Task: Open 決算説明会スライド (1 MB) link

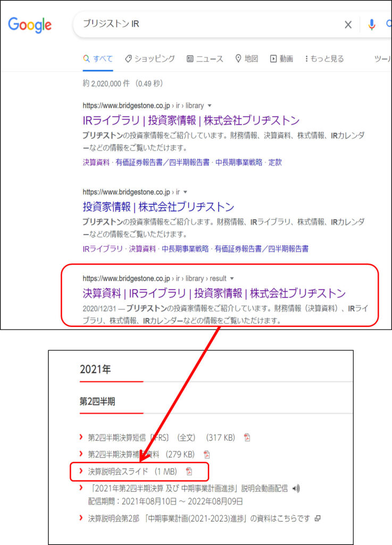Action: tap(132, 472)
